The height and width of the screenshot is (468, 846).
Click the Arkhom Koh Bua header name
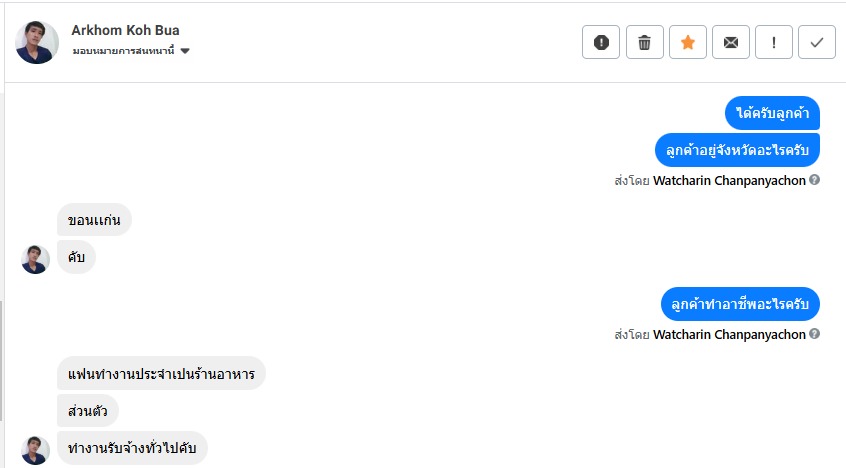[126, 30]
